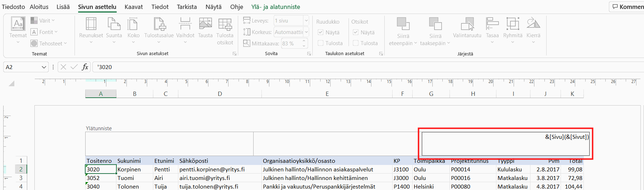This screenshot has width=644, height=190.
Task: Open the Ohje tab
Action: [237, 7]
